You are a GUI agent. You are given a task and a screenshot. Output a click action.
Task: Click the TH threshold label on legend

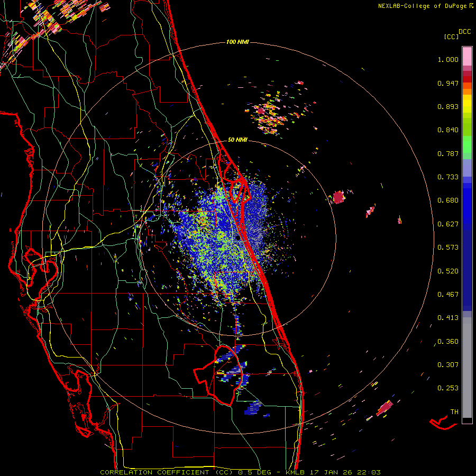[x=454, y=412]
